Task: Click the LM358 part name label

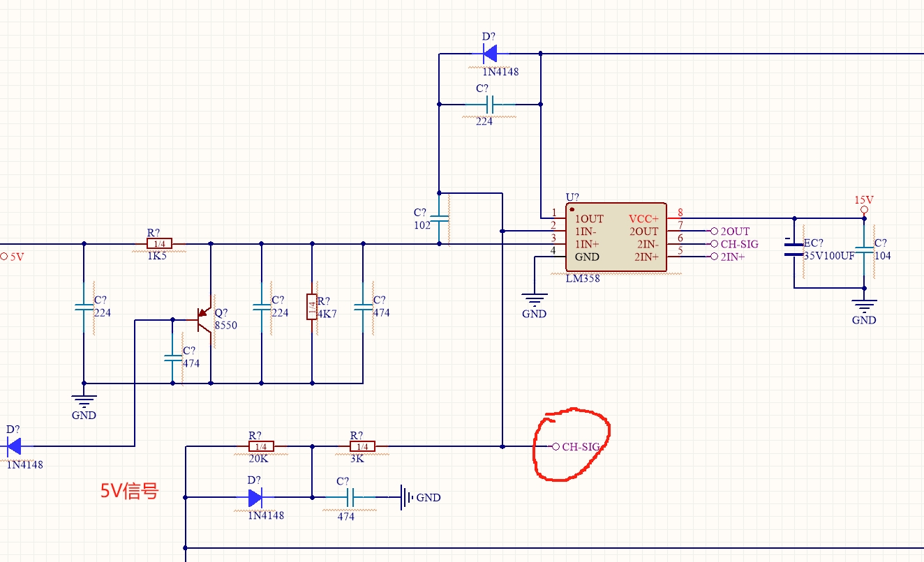Action: 583,278
